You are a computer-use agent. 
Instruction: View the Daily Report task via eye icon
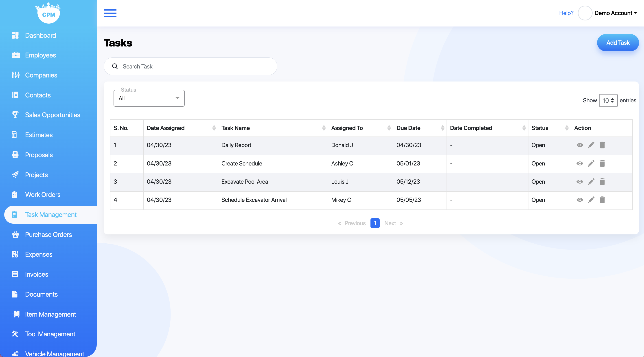tap(580, 145)
